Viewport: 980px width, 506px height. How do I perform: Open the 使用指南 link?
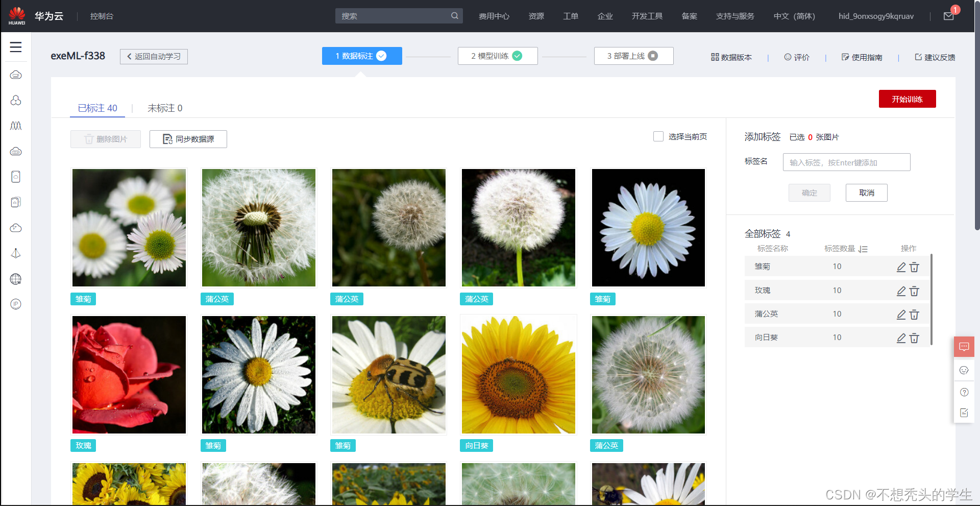862,57
